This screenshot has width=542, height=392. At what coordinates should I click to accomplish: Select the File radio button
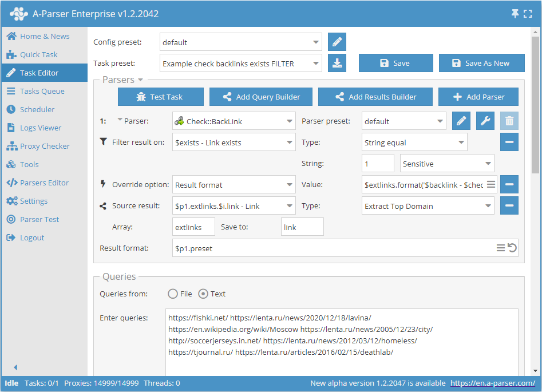[x=173, y=294]
